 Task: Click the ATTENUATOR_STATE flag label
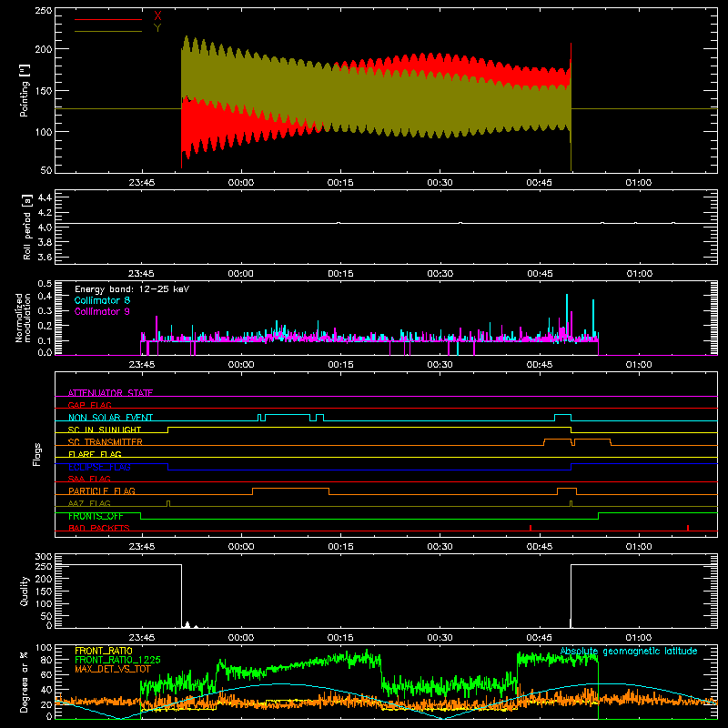pos(110,393)
